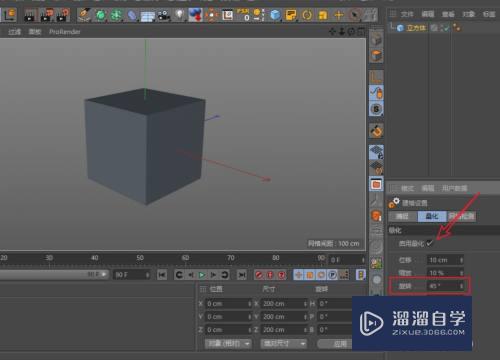Click the locked workplane grid icon

(376, 152)
